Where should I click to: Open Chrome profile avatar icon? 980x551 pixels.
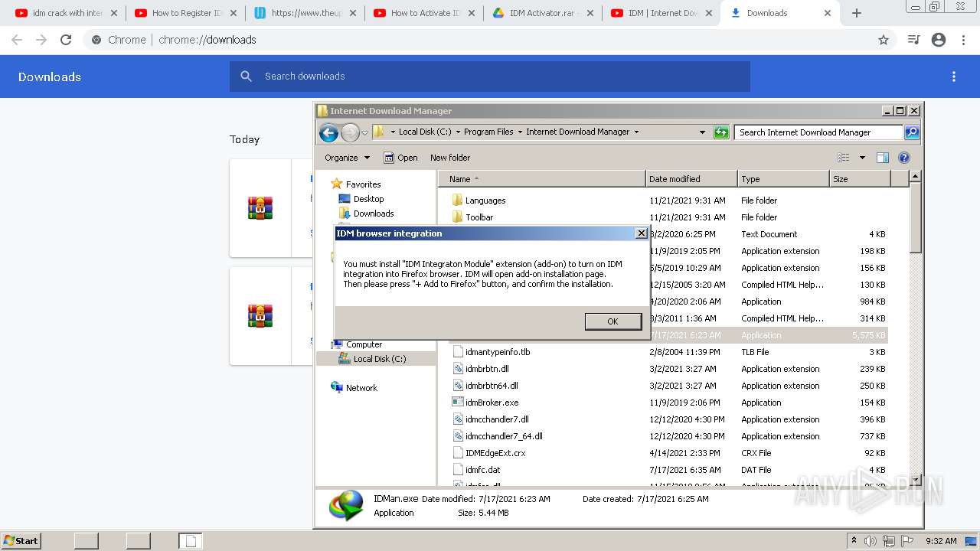(x=939, y=40)
